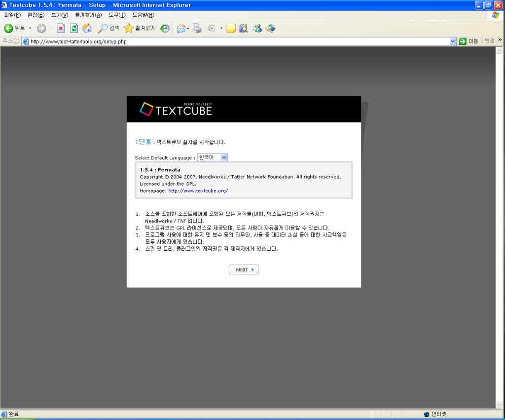Click the IE page icon in title bar

4,5
